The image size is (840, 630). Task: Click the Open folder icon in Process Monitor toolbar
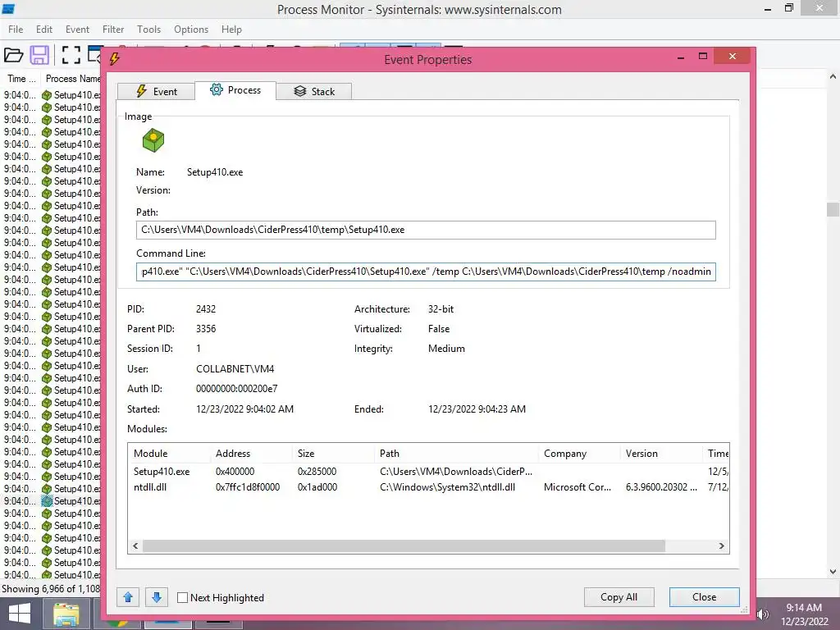click(13, 55)
